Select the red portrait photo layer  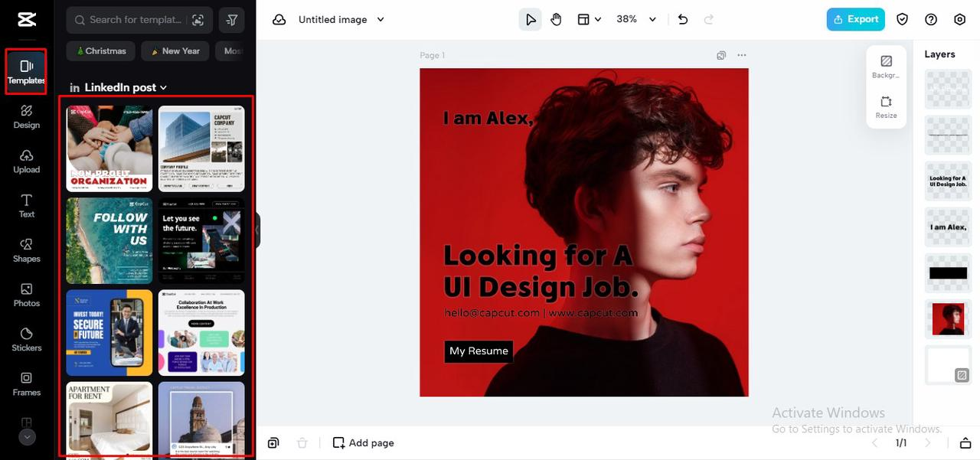(x=948, y=319)
